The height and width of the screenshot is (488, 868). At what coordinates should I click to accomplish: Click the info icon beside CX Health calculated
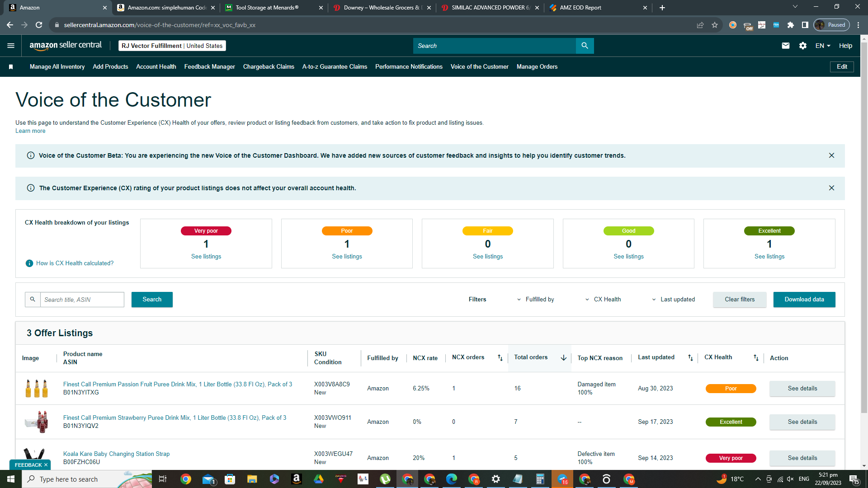29,263
